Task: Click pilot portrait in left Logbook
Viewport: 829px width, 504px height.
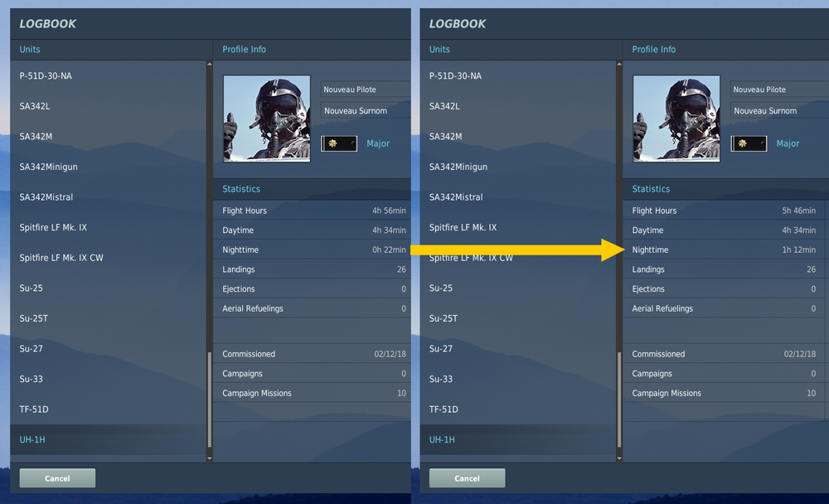Action: pos(267,119)
